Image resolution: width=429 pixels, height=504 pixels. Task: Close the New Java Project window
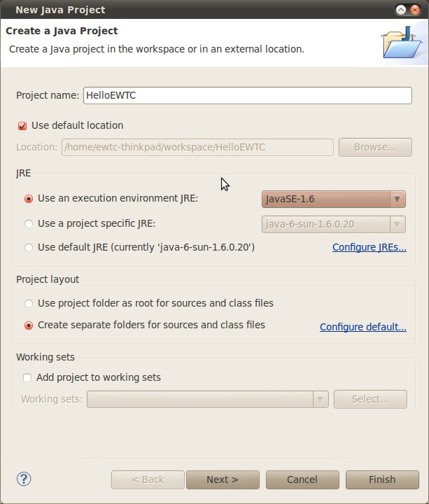coord(416,10)
